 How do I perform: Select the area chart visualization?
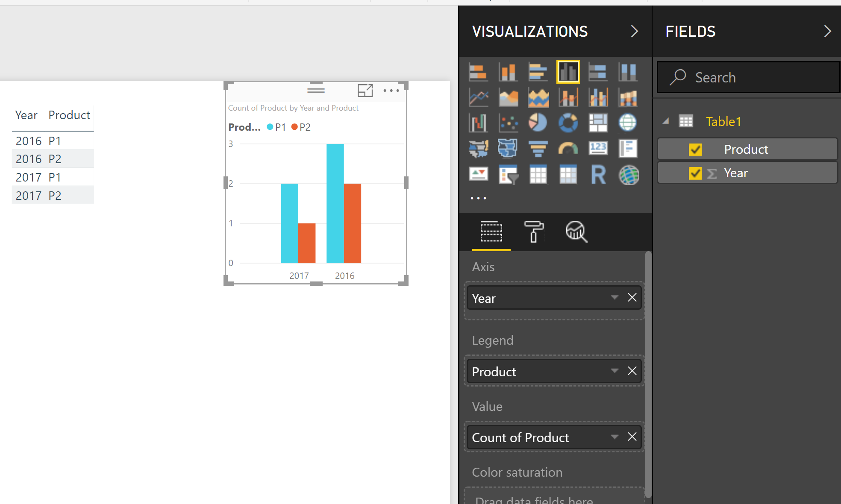pos(508,98)
